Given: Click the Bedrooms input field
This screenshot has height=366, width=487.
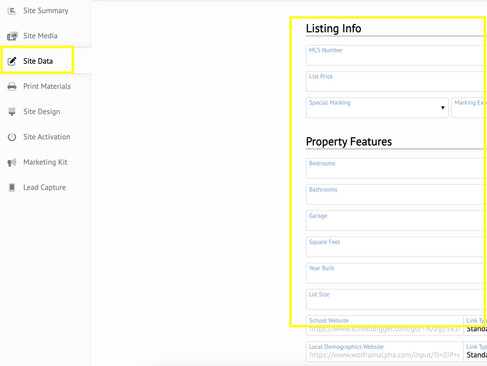Looking at the screenshot, I should (x=396, y=168).
